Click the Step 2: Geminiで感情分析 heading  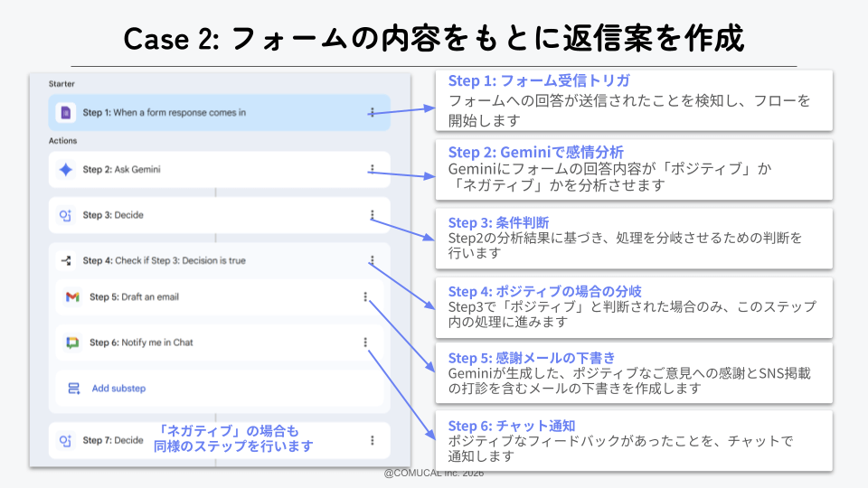point(535,152)
